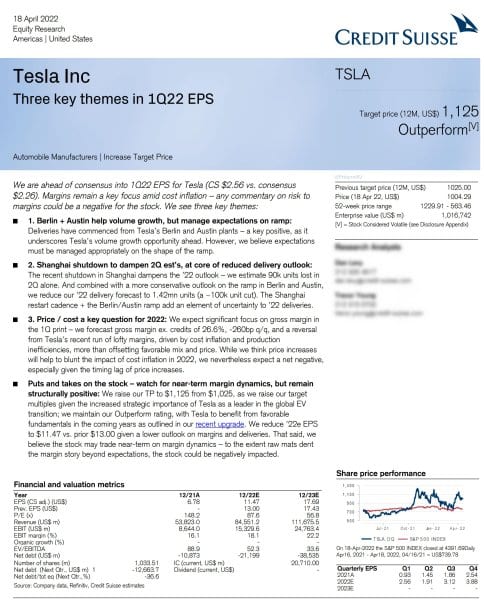Click the bullet icon beside Shanghai shutdown theme

tap(16, 265)
